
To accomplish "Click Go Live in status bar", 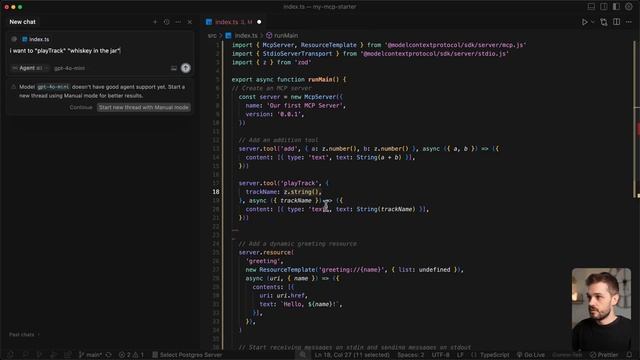I will pyautogui.click(x=531, y=355).
